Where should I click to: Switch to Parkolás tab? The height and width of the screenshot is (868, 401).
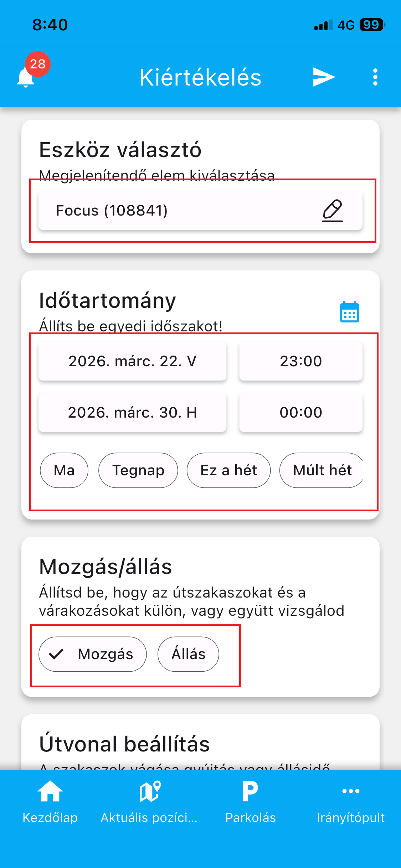point(250,802)
